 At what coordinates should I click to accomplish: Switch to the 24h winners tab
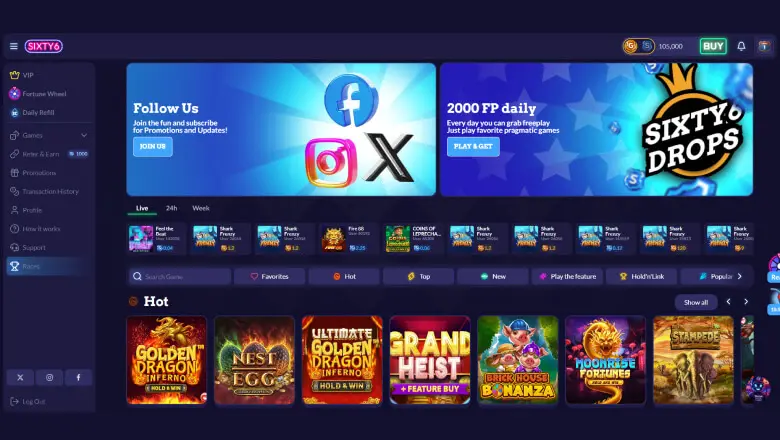(x=172, y=208)
